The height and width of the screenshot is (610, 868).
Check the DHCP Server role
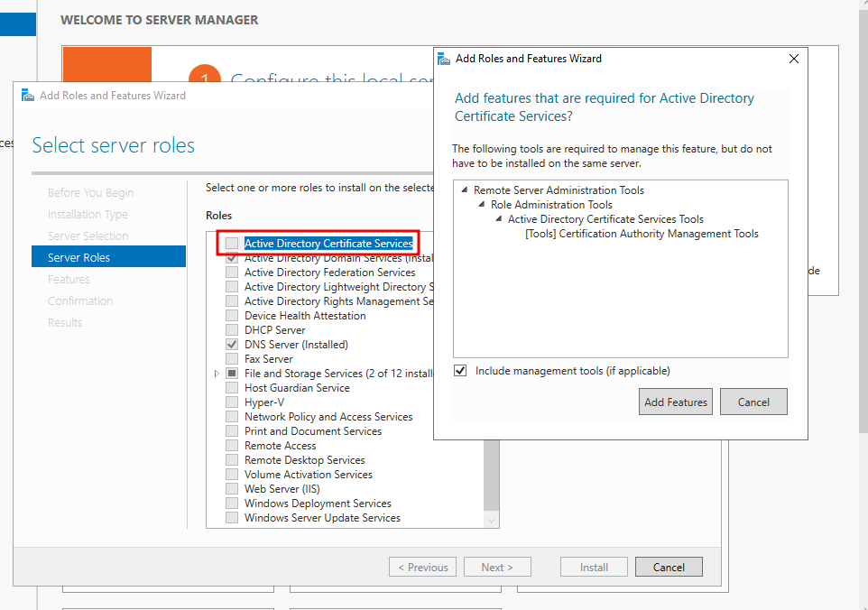pyautogui.click(x=232, y=330)
